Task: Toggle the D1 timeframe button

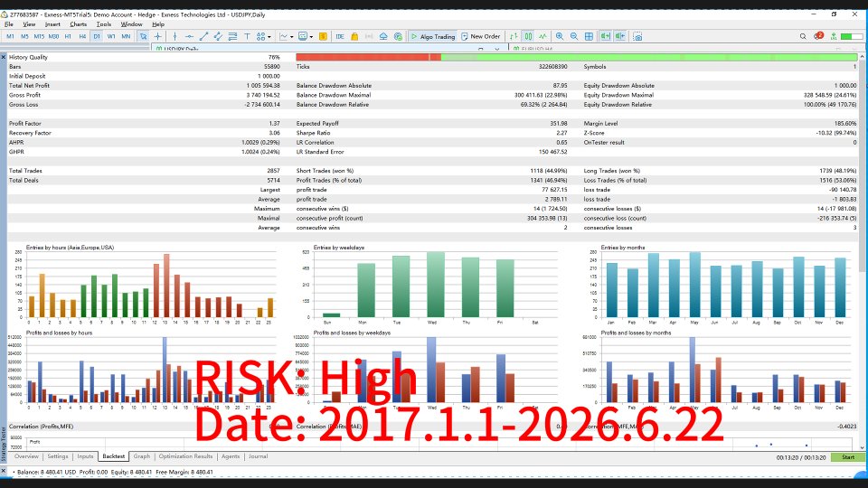Action: [97, 36]
